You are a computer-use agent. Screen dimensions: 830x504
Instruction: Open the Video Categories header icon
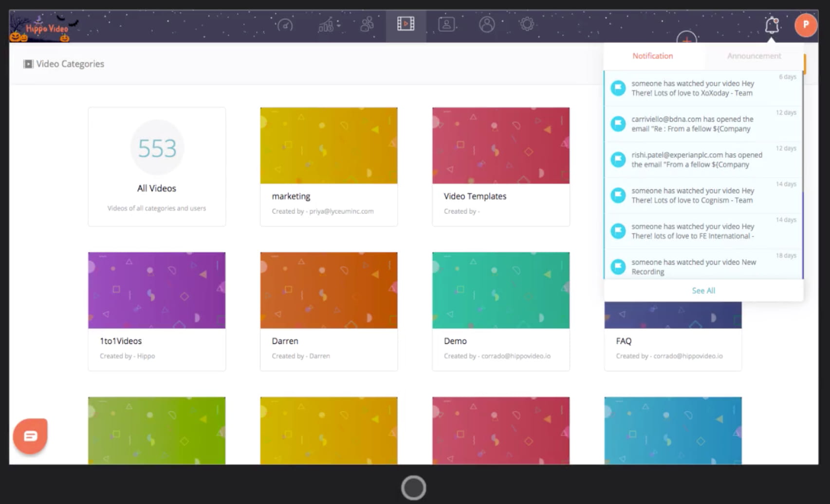pyautogui.click(x=28, y=64)
